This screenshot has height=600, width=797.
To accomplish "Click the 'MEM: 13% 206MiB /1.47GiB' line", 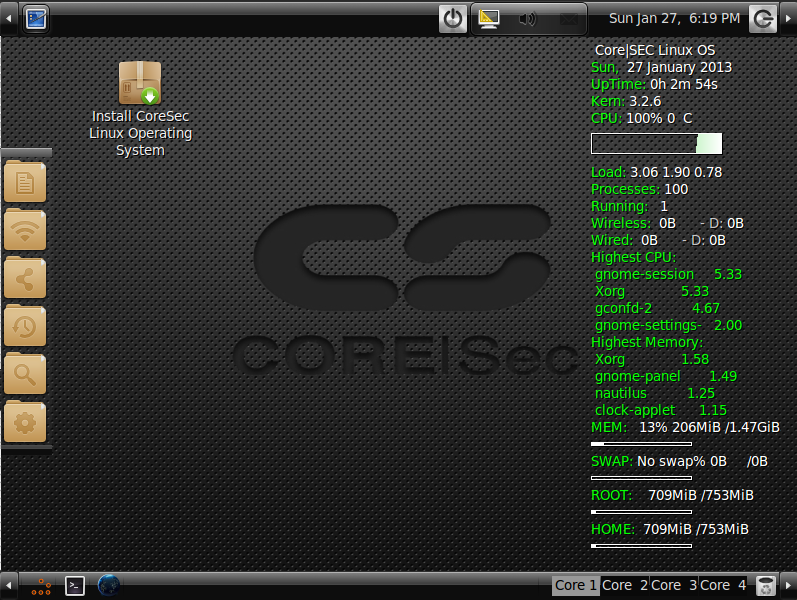I will (x=685, y=427).
